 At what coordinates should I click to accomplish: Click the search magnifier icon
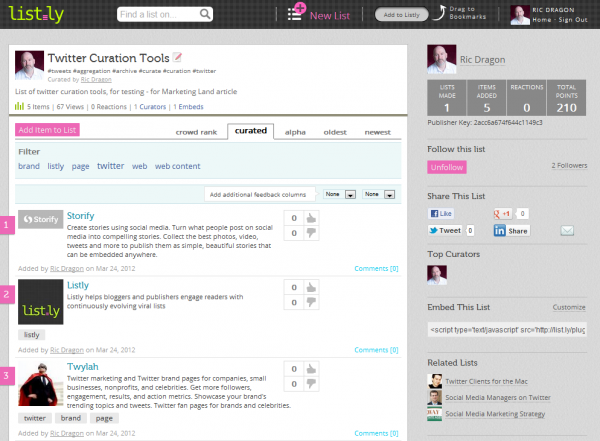205,14
